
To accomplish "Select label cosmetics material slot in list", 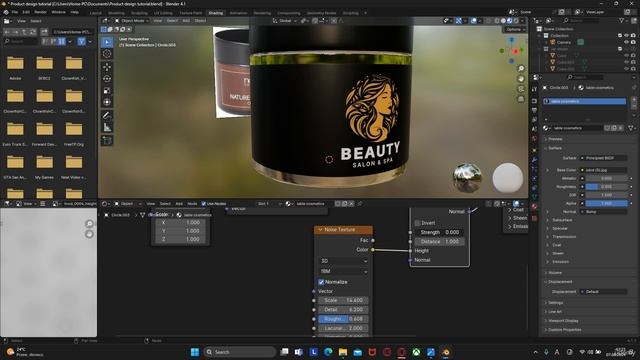I will click(584, 101).
